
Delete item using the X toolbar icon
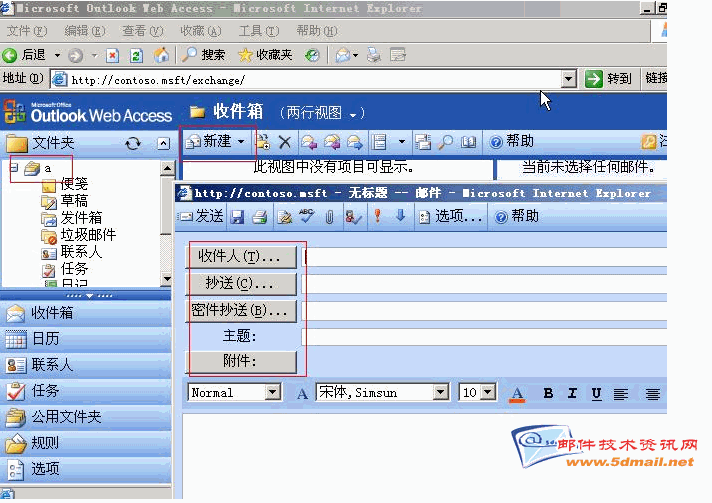click(x=285, y=142)
